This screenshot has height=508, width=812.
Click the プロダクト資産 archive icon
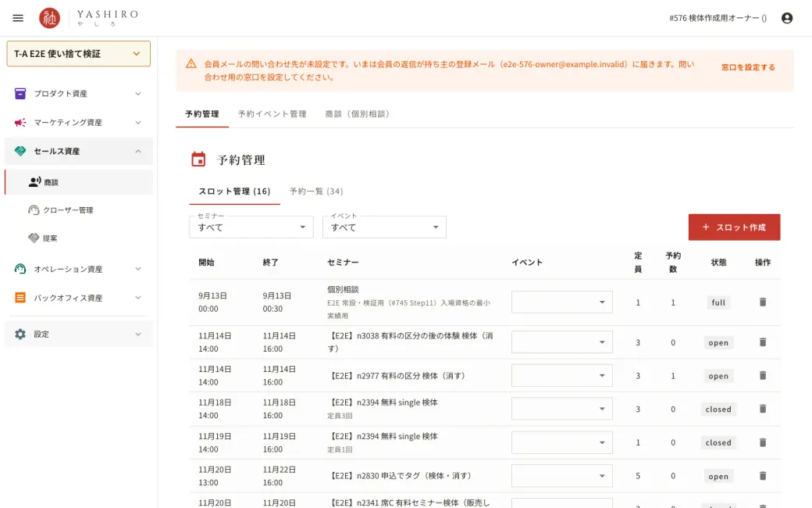pyautogui.click(x=20, y=93)
